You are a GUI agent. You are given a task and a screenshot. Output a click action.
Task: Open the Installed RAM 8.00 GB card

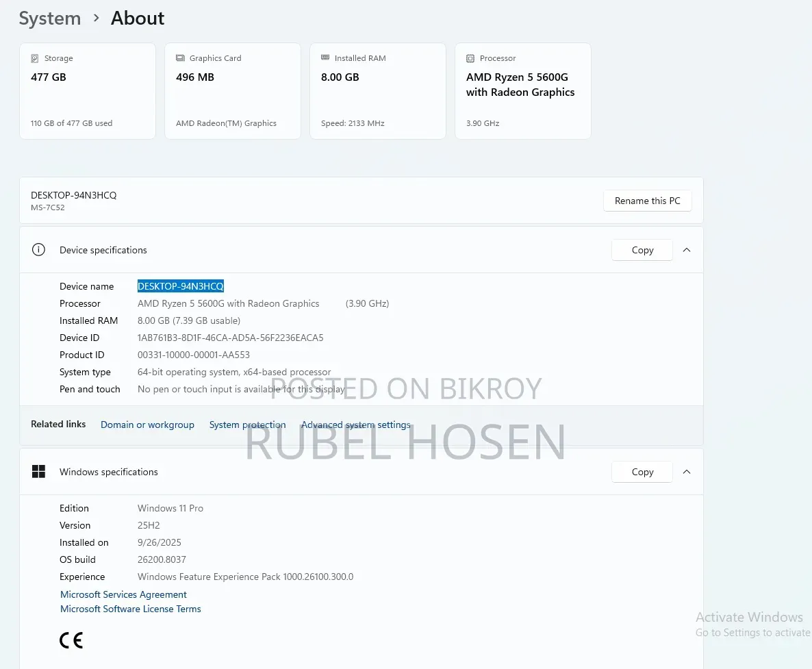coord(377,91)
